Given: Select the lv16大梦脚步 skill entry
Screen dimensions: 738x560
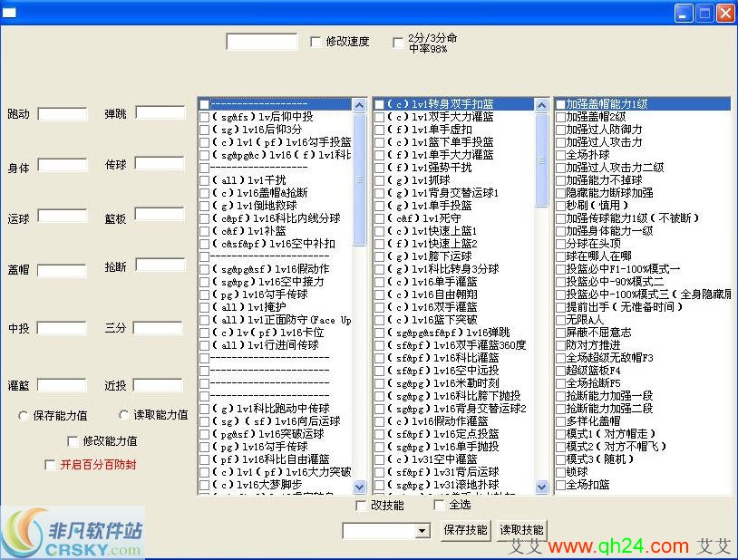Looking at the screenshot, I should (205, 485).
